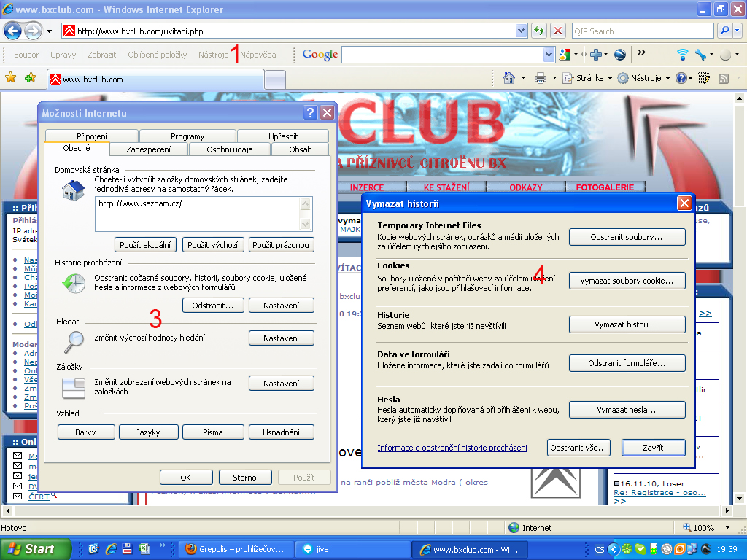Open Informace o odstranění historie procházení link
The width and height of the screenshot is (747, 560).
point(452,448)
